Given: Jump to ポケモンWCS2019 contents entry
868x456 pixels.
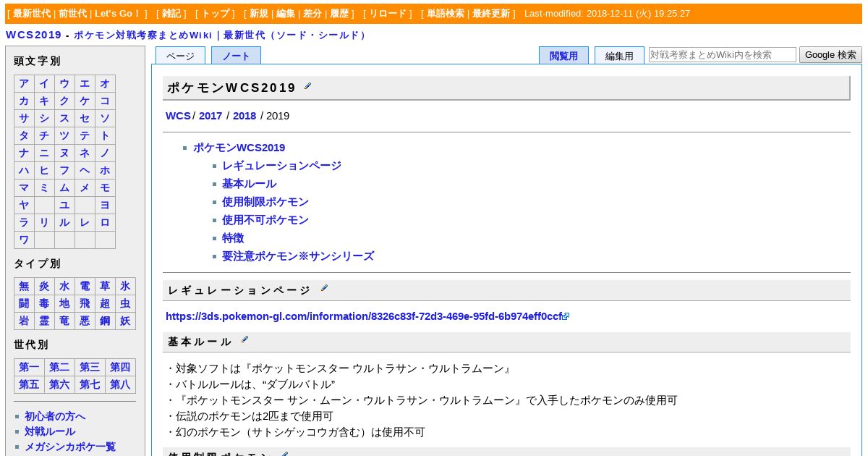Looking at the screenshot, I should pos(239,148).
